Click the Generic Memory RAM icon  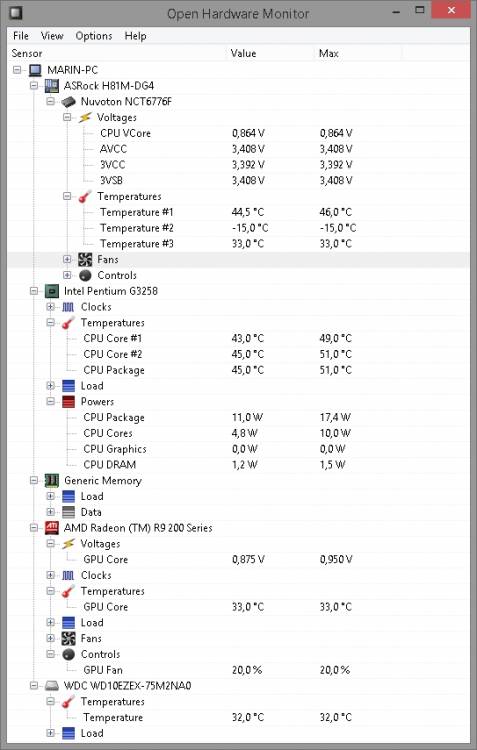52,481
